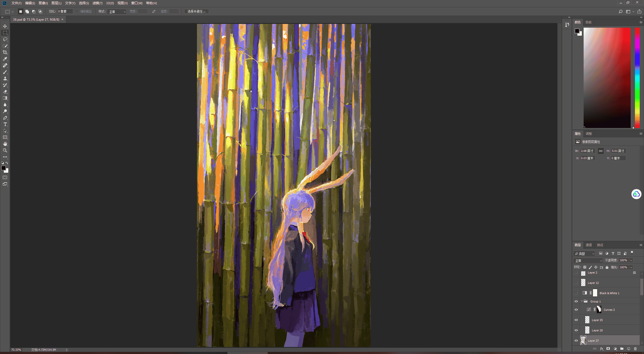Screen dimensions: 644x354
Task: Select the Eraser tool
Action: 5,92
